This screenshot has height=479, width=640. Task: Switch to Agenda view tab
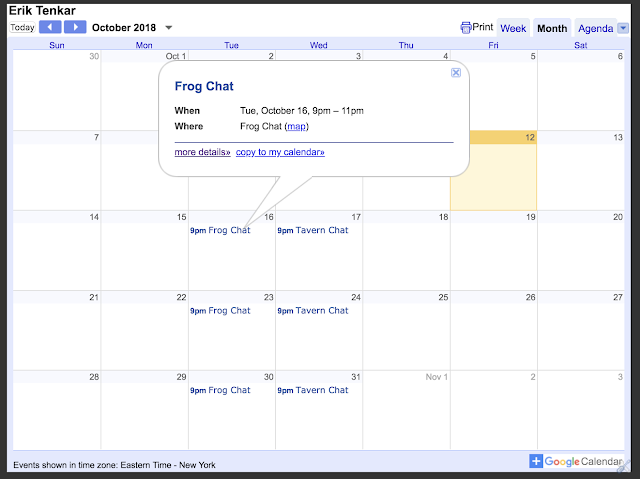pyautogui.click(x=596, y=28)
